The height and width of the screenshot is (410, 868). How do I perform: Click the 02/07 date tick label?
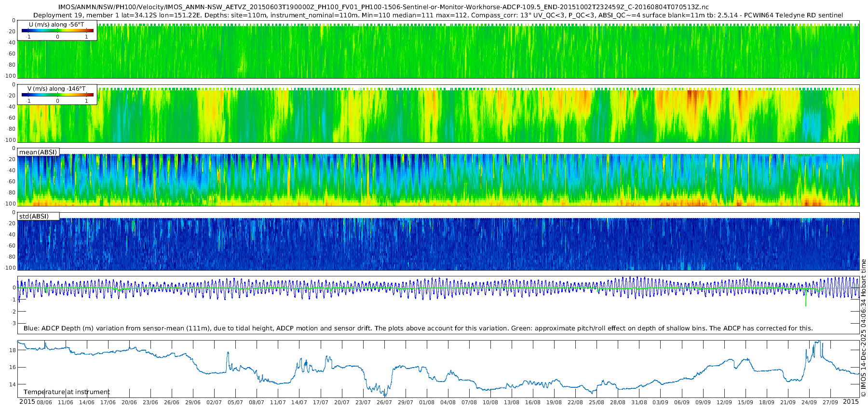[x=214, y=402]
